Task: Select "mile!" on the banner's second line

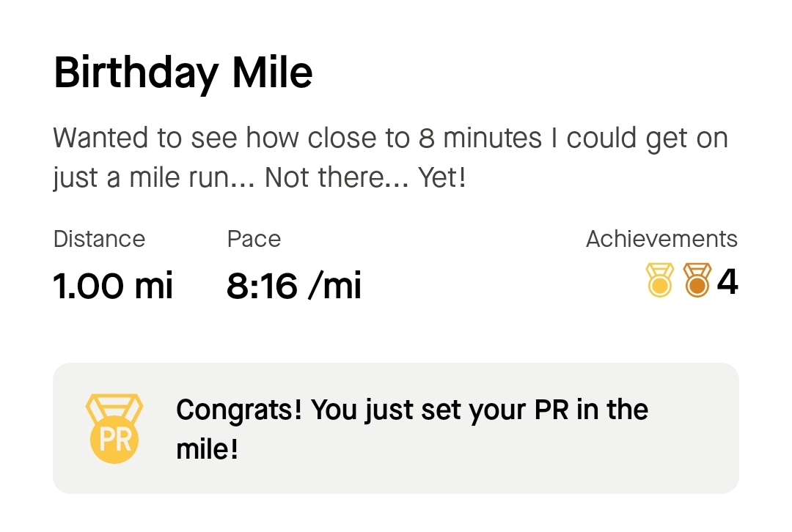Action: tap(208, 448)
